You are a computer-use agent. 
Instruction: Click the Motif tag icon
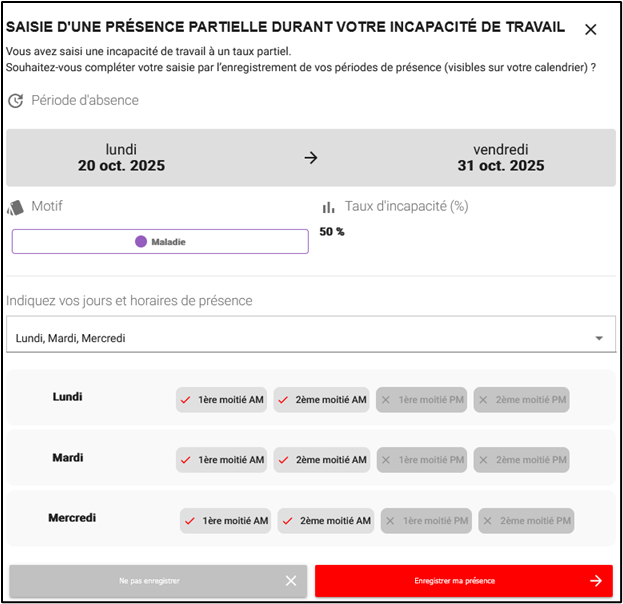click(x=15, y=207)
